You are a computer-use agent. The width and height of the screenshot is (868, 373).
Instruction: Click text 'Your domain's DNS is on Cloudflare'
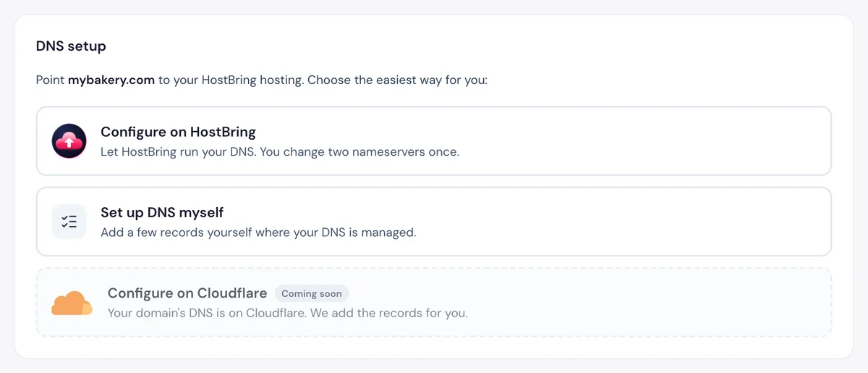(x=206, y=314)
